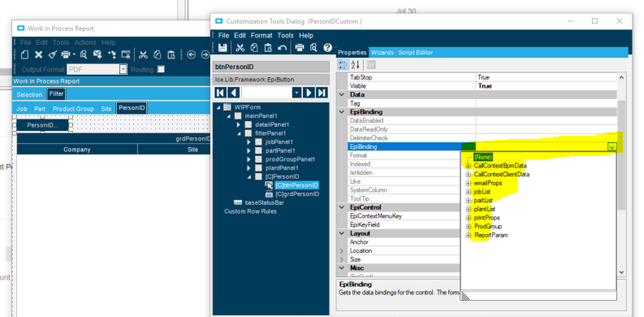The width and height of the screenshot is (644, 317).
Task: Select (None) in binding list
Action: tap(482, 157)
